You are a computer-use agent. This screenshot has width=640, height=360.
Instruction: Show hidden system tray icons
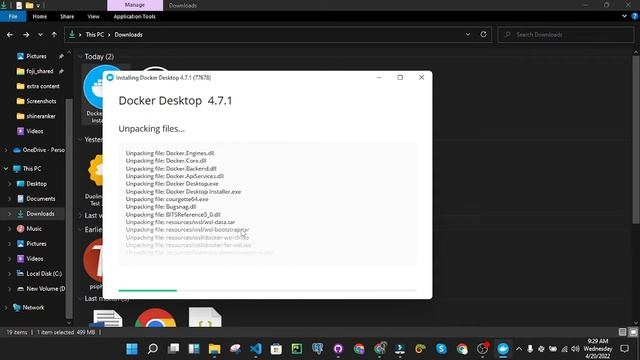pyautogui.click(x=518, y=349)
